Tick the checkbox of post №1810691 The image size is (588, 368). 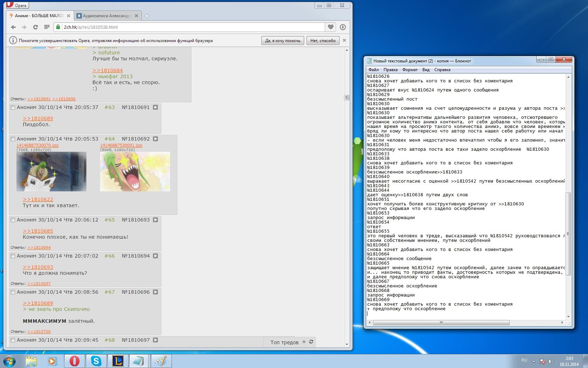tap(13, 108)
